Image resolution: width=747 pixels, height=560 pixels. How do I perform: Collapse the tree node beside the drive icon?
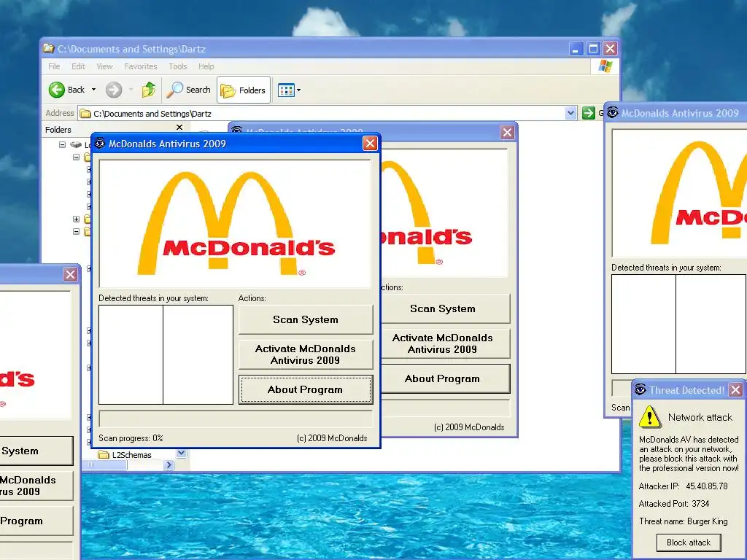click(x=63, y=144)
